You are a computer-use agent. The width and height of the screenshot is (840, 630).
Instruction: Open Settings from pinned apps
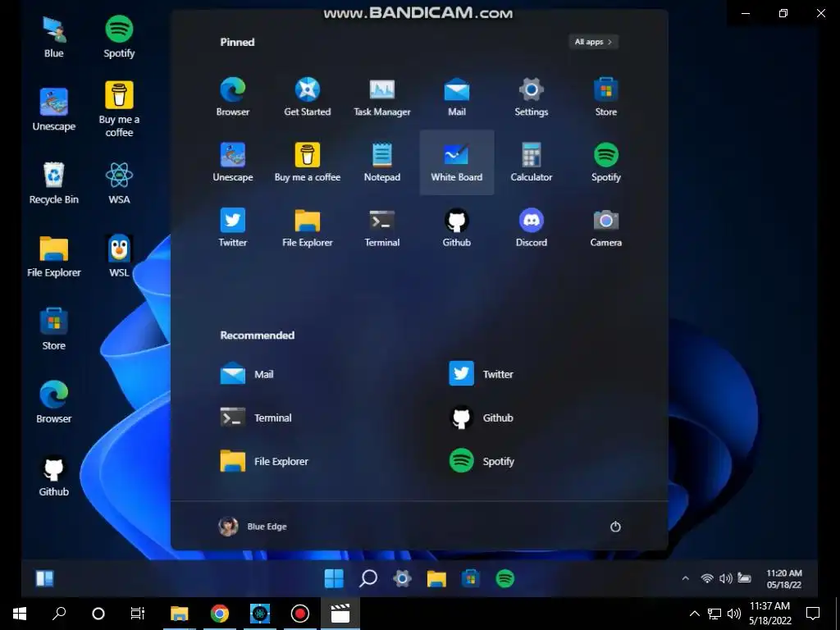531,97
